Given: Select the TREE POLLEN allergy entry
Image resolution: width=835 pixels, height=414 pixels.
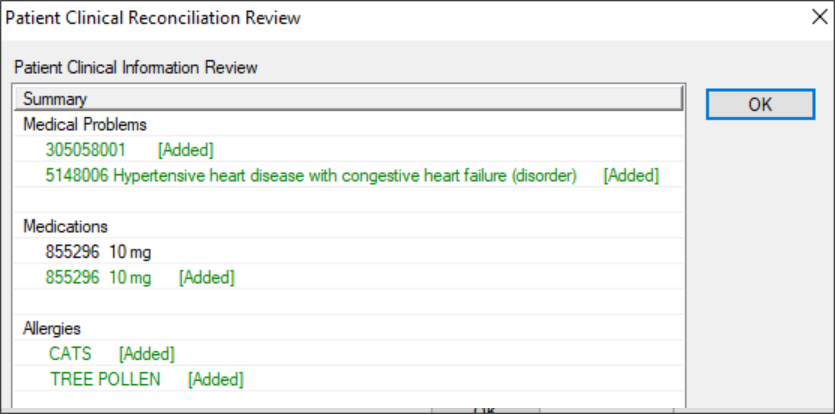Looking at the screenshot, I should click(x=105, y=379).
